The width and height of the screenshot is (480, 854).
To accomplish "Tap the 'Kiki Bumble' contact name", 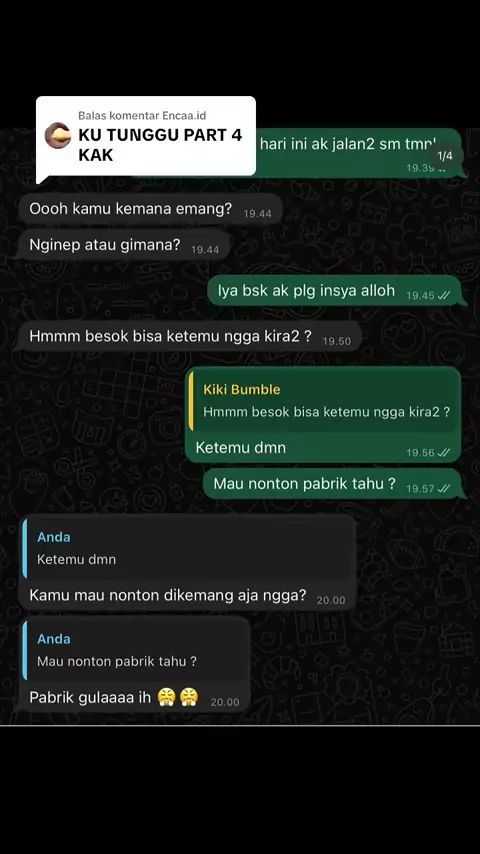I will [x=242, y=389].
